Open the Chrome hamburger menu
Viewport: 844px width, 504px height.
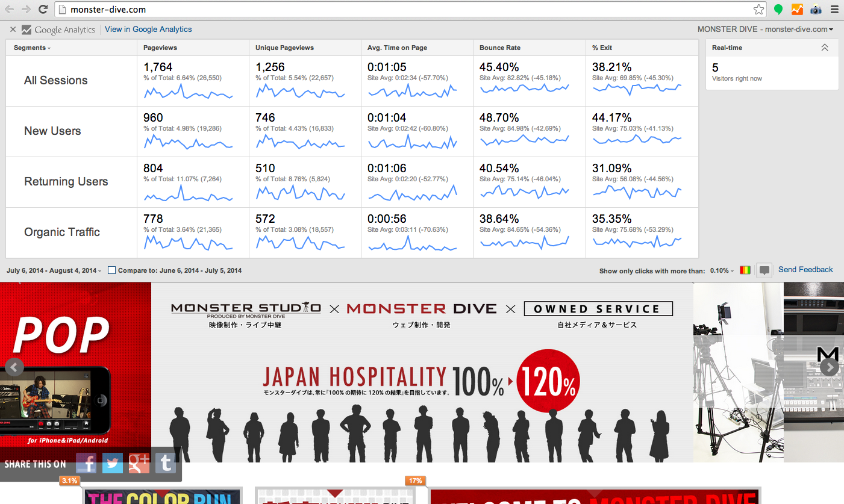834,10
